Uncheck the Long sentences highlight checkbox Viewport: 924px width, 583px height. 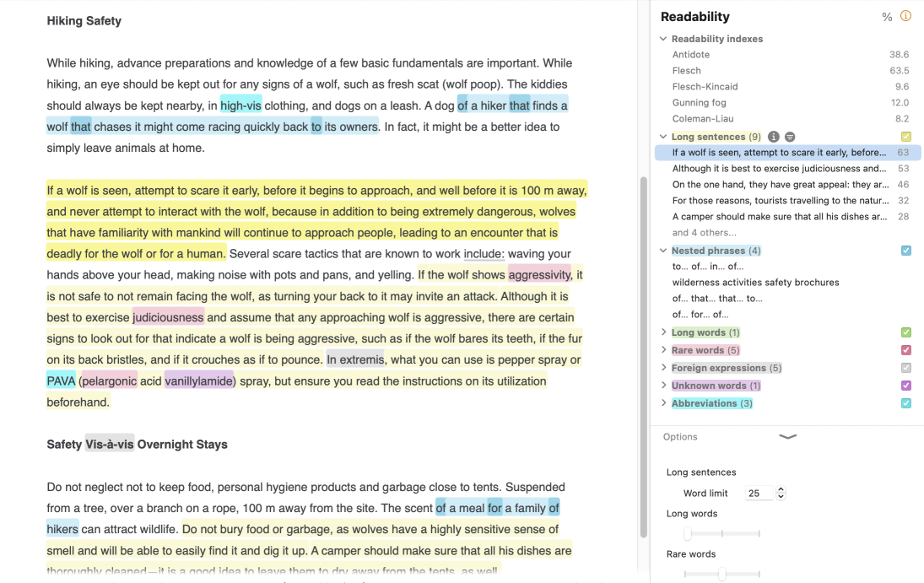(x=905, y=137)
